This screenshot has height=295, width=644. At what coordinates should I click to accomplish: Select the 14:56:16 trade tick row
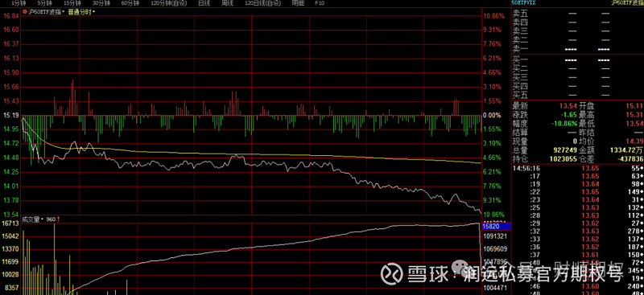click(x=577, y=168)
